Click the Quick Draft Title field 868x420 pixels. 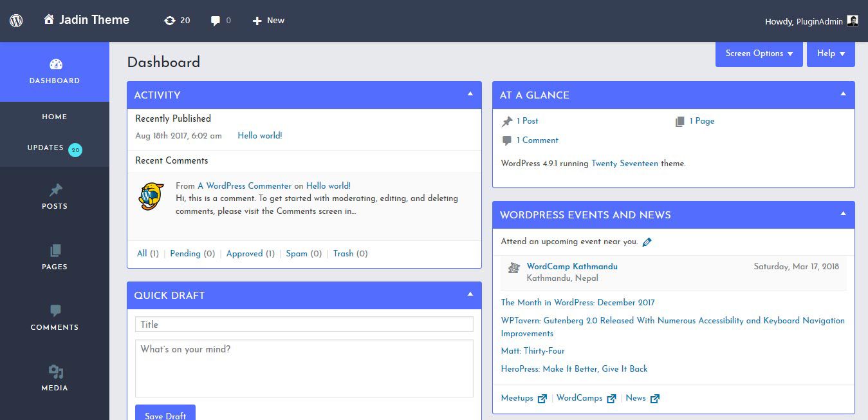coord(304,325)
